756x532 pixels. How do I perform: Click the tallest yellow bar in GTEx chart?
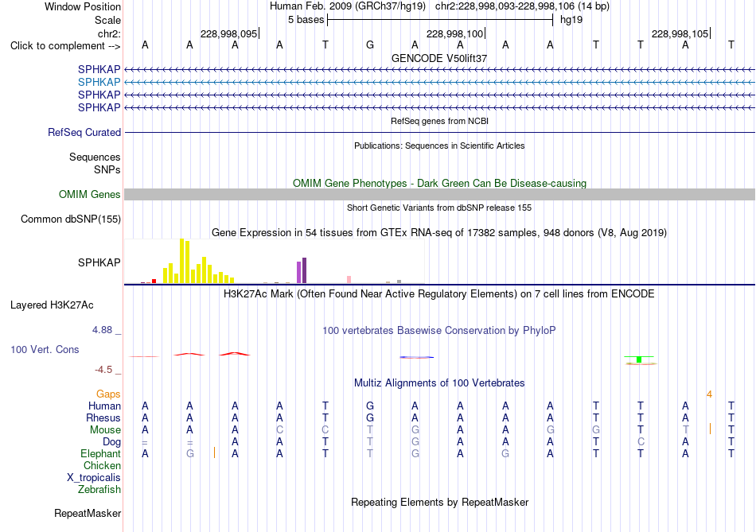point(181,261)
